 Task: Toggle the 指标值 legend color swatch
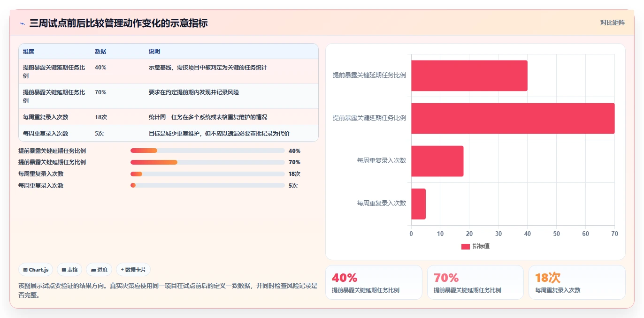tap(466, 247)
